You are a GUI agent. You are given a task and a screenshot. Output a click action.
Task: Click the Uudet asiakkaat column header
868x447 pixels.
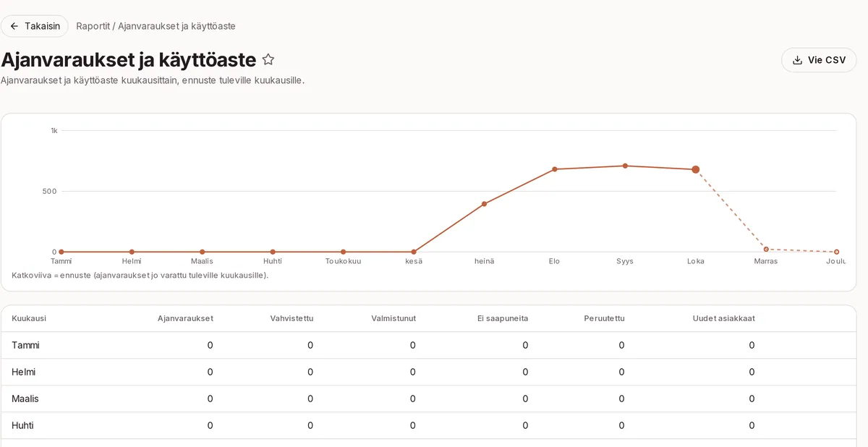(x=723, y=318)
